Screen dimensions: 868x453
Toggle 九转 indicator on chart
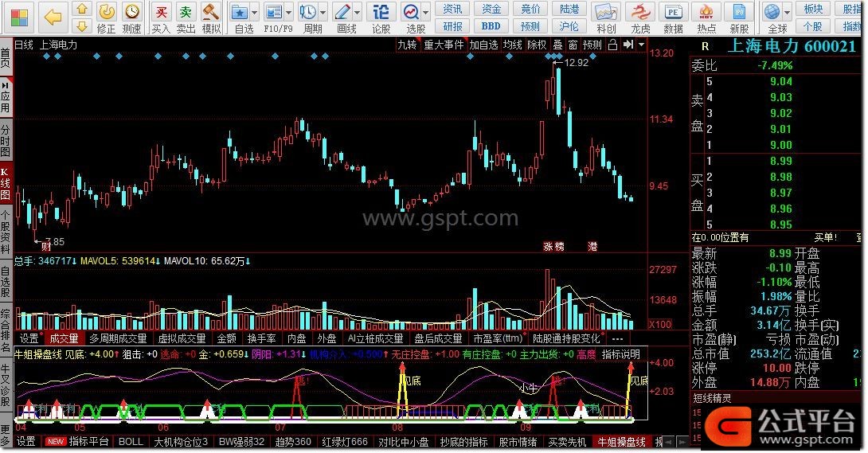click(x=407, y=45)
